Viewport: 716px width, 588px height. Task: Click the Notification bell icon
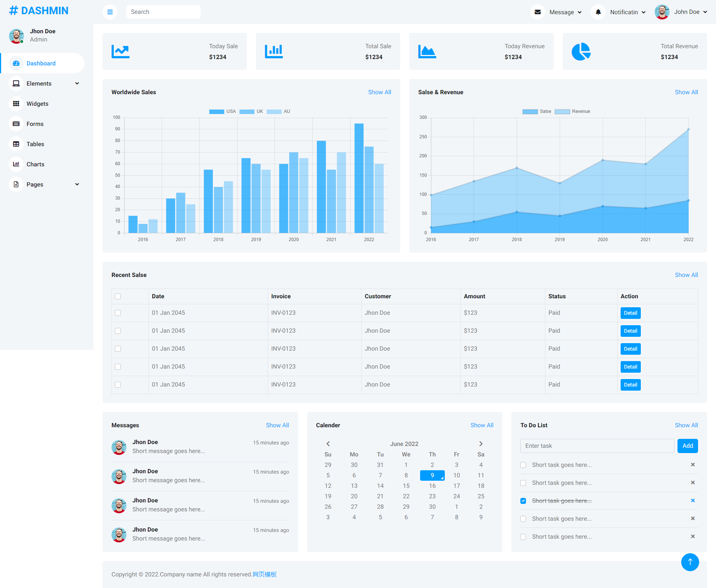click(598, 12)
